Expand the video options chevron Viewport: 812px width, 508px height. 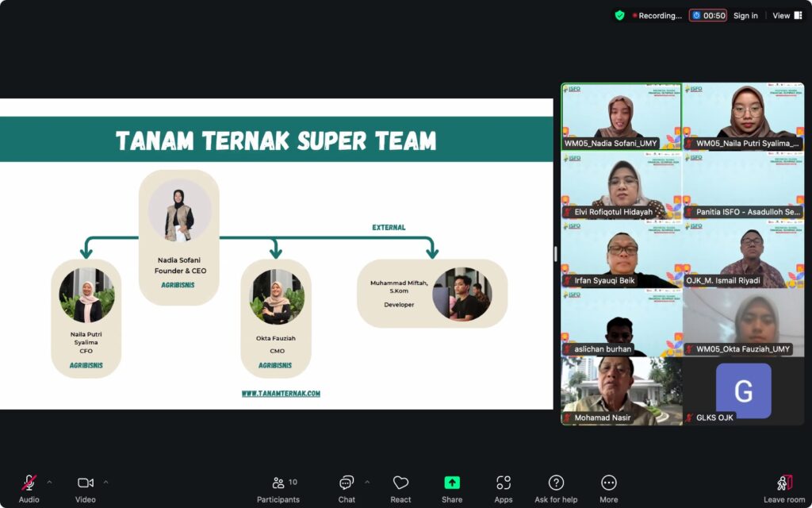[x=105, y=482]
